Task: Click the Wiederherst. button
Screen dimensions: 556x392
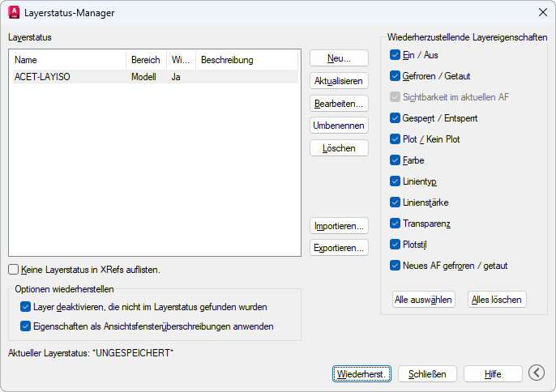Action: [362, 373]
